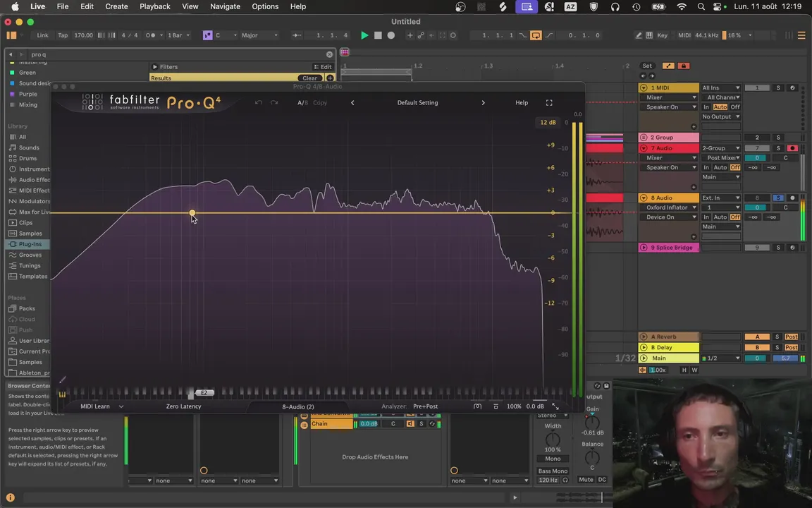812x508 pixels.
Task: Solo the 2 Group track
Action: 778,138
